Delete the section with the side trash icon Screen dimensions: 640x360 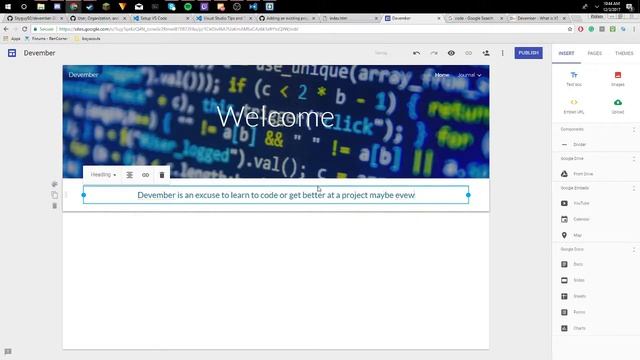tap(54, 206)
